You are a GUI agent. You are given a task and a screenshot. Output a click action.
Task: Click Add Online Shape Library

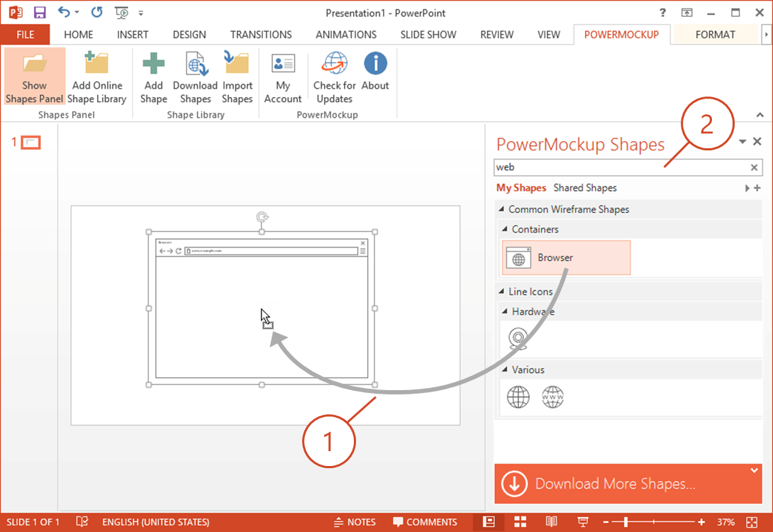click(x=96, y=77)
